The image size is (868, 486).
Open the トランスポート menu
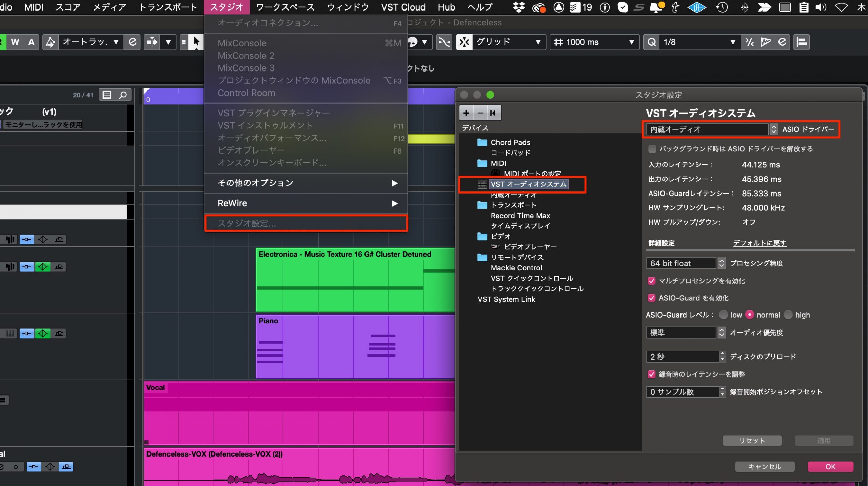point(168,7)
